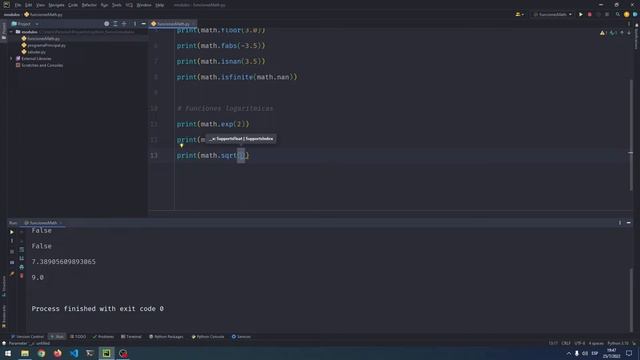Image resolution: width=640 pixels, height=360 pixels.
Task: Click the Run panel Soft-Wrap icon
Action: (x=22, y=249)
